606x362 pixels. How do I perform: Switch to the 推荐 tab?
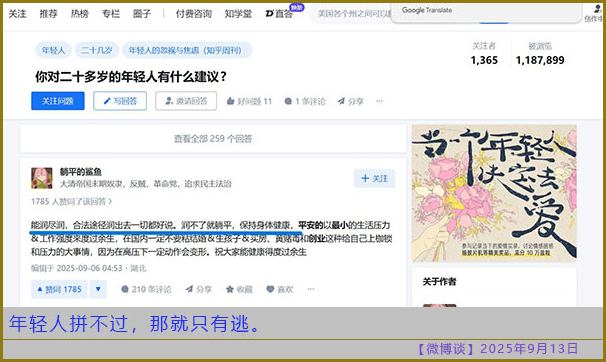pyautogui.click(x=48, y=14)
